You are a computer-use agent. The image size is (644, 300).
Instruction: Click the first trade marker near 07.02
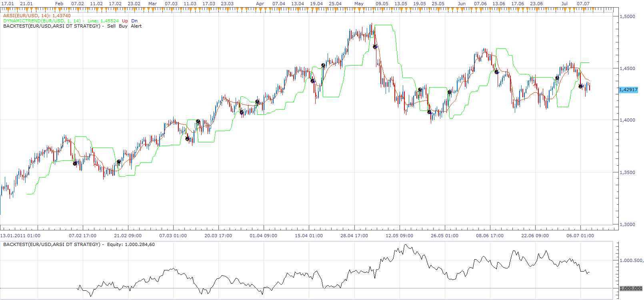coord(75,163)
